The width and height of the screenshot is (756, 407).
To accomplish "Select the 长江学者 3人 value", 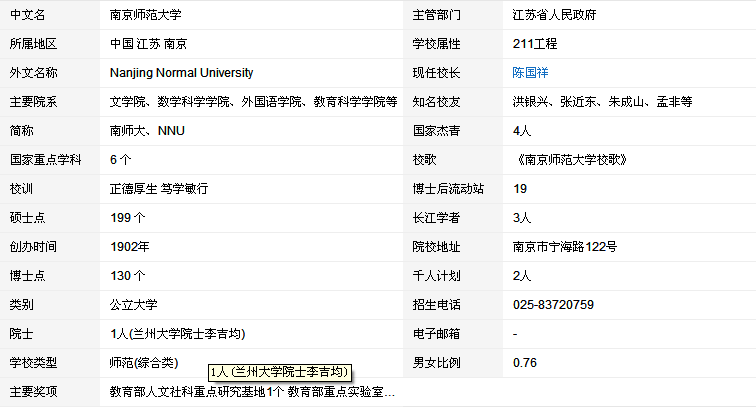I will (x=522, y=217).
